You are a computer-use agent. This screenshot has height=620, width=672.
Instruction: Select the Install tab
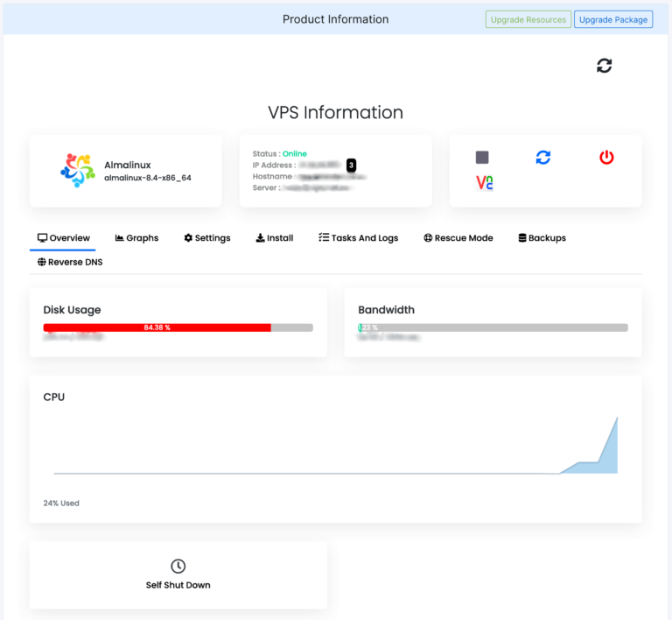274,238
